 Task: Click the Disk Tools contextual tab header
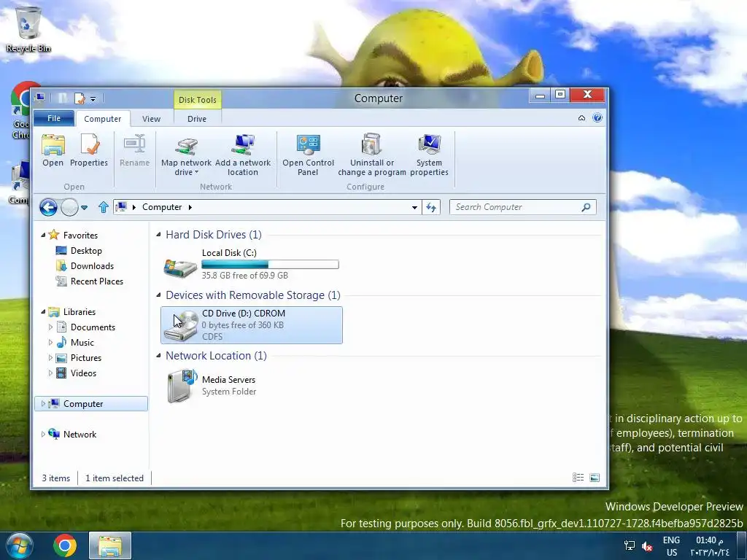pyautogui.click(x=198, y=99)
